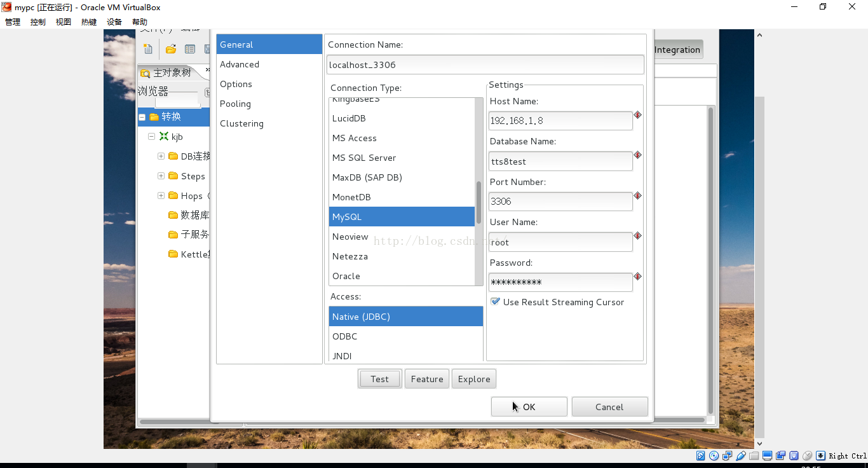Click the folder icon beside 子服务

(x=173, y=234)
